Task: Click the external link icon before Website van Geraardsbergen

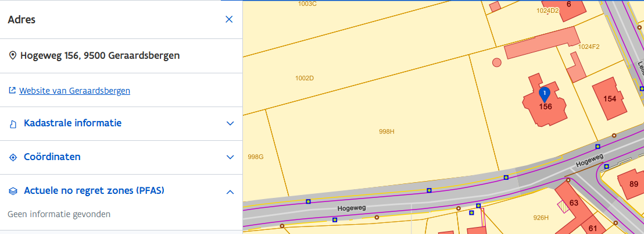Action: point(12,90)
